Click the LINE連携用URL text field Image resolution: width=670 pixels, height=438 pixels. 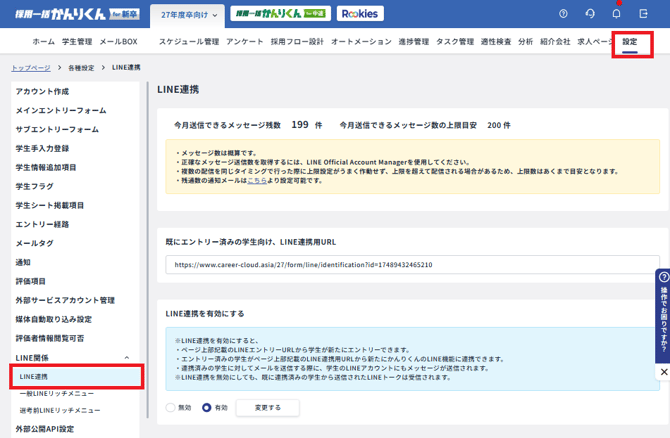pos(411,265)
